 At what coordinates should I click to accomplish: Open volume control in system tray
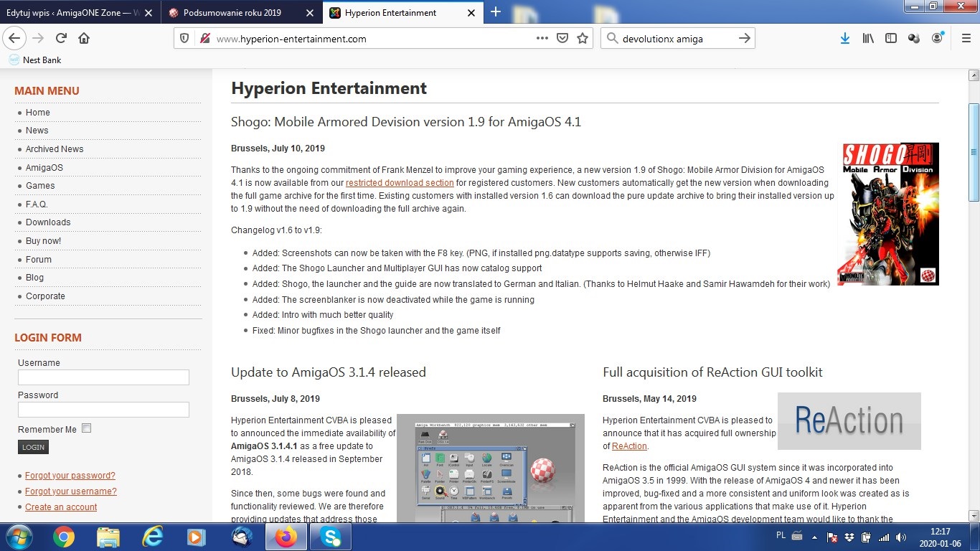click(900, 537)
